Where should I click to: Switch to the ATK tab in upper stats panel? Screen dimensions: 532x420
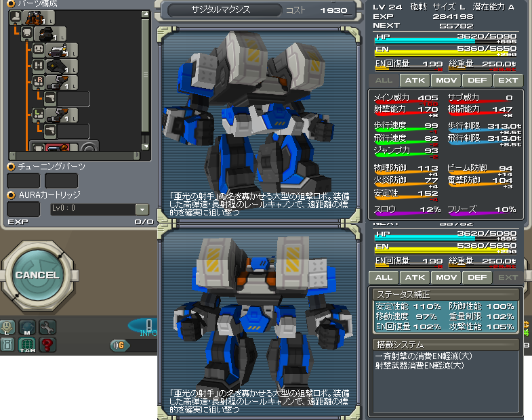coord(413,80)
